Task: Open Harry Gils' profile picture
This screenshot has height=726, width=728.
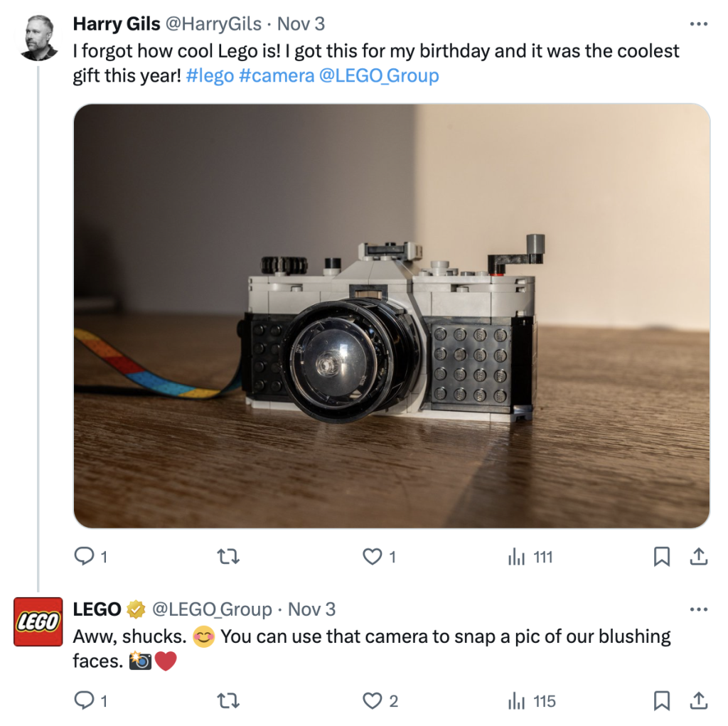Action: click(x=38, y=38)
